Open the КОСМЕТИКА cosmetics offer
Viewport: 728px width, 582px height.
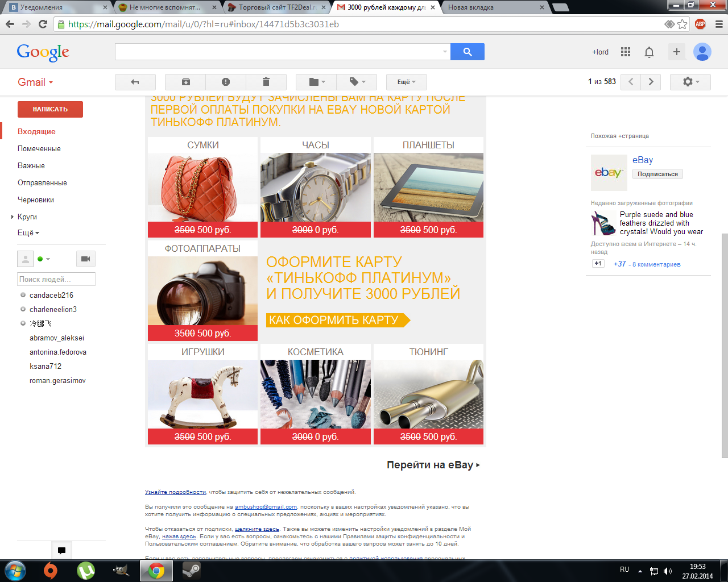pos(316,394)
